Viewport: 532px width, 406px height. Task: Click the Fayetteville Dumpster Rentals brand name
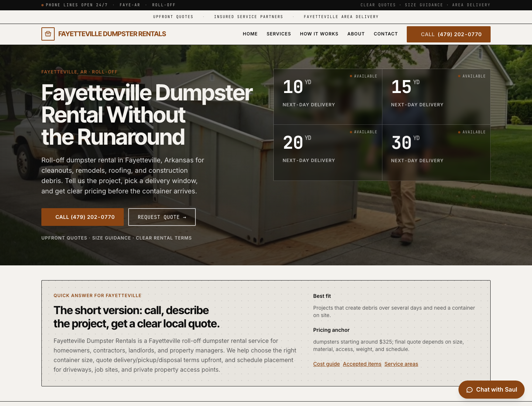coord(112,34)
